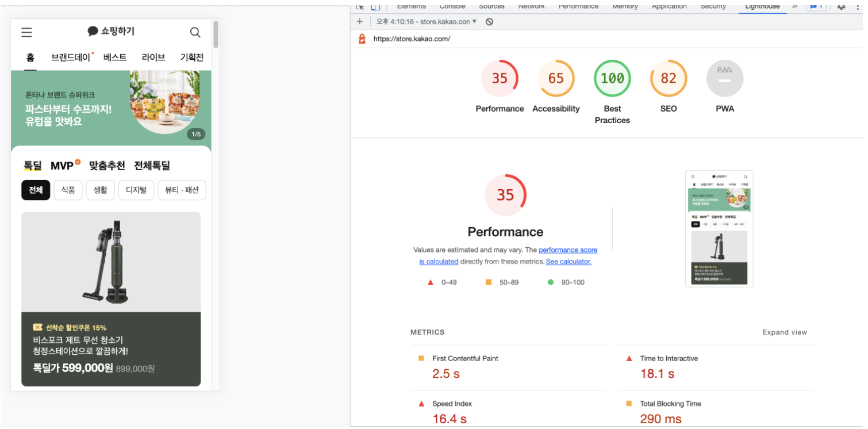Select the 전체 category chip
Screen dimensions: 868x429
pyautogui.click(x=36, y=190)
